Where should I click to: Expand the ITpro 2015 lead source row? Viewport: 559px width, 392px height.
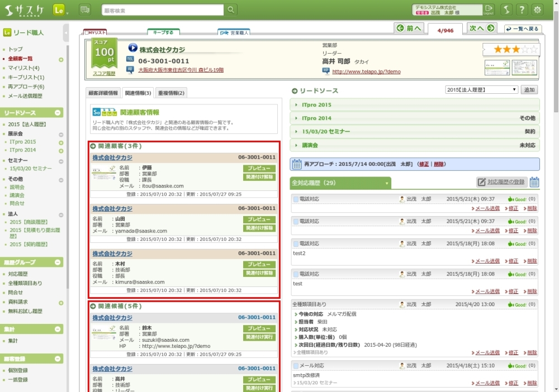(x=414, y=104)
